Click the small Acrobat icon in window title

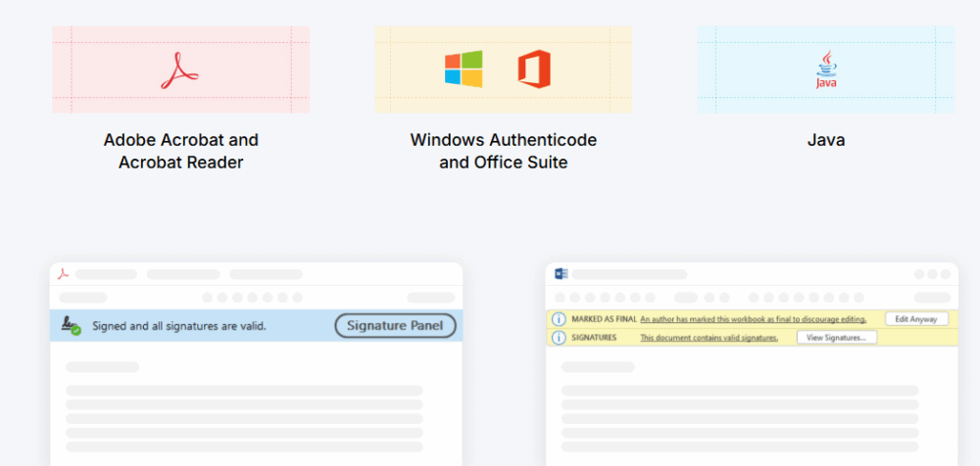pyautogui.click(x=63, y=274)
